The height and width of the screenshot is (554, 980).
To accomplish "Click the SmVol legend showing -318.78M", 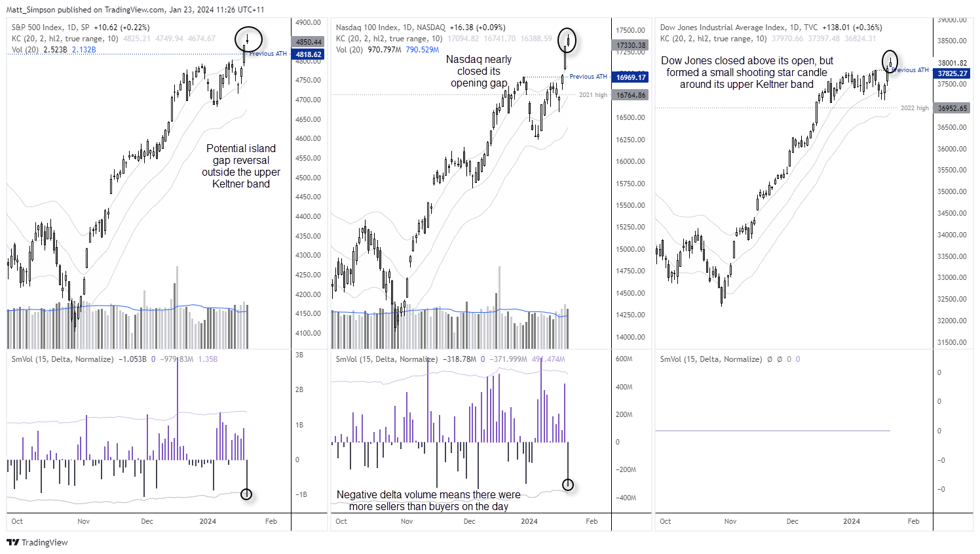I will click(x=450, y=359).
